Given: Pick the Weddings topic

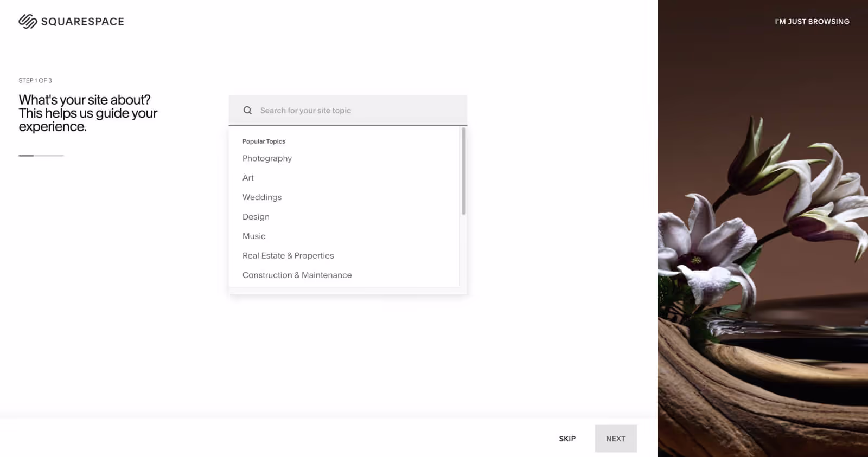Looking at the screenshot, I should (x=262, y=197).
